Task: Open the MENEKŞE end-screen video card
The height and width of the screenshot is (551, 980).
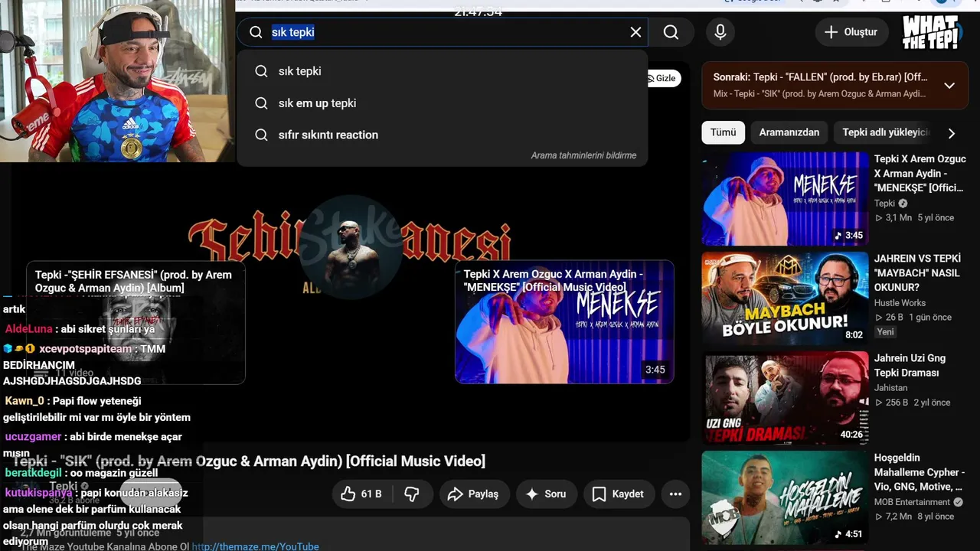Action: (564, 322)
